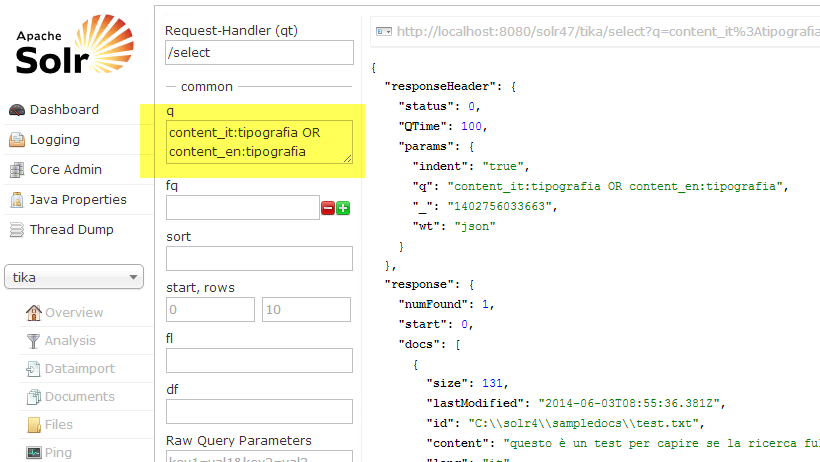The height and width of the screenshot is (462, 820).
Task: Run Ping on the tika core
Action: coord(58,453)
